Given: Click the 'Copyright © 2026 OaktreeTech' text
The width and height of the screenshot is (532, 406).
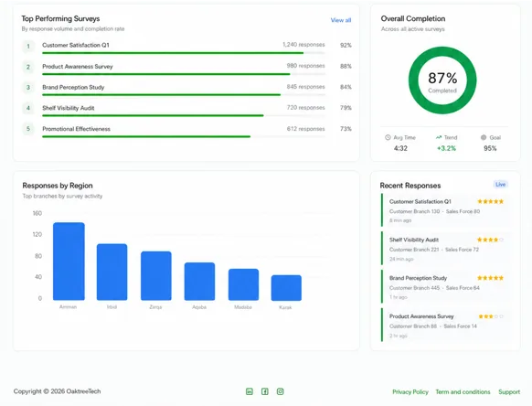Looking at the screenshot, I should (x=57, y=391).
